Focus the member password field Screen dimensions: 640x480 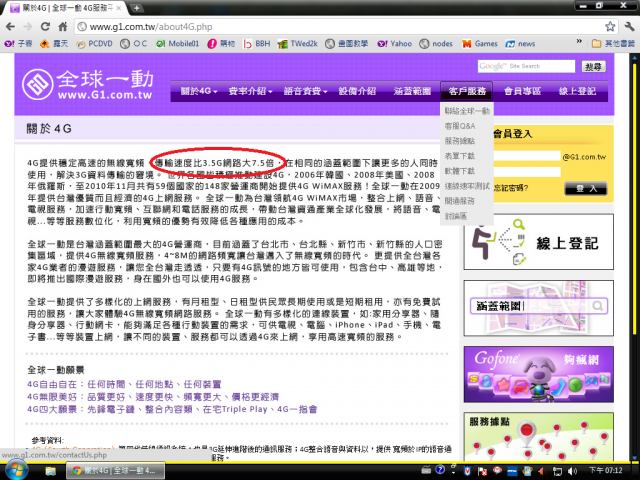[x=527, y=172]
